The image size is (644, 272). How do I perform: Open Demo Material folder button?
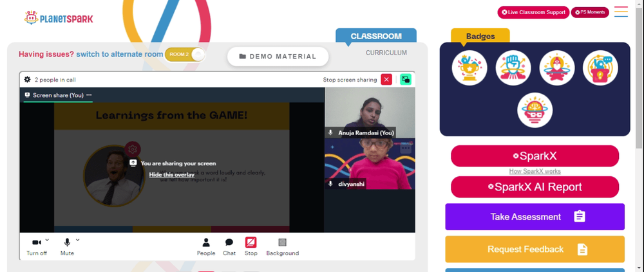point(278,57)
